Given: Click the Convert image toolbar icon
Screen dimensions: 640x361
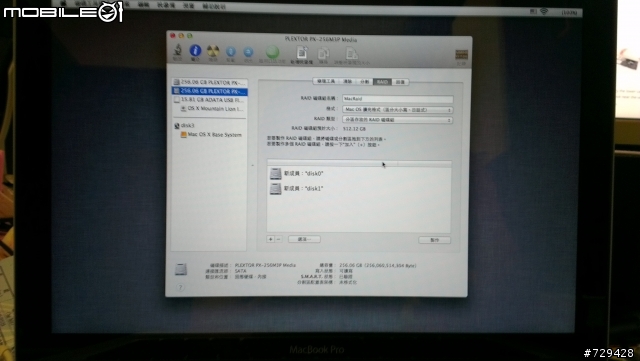Looking at the screenshot, I should click(323, 53).
